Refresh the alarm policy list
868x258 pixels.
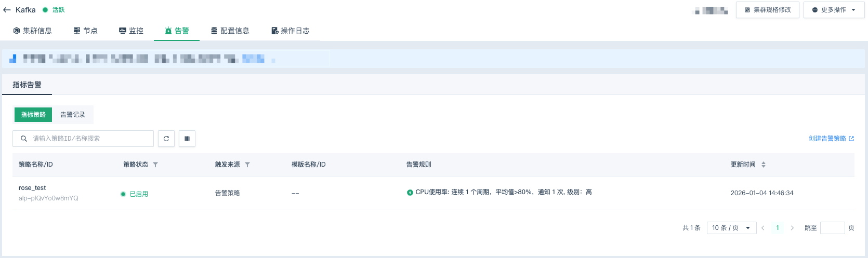tap(166, 139)
